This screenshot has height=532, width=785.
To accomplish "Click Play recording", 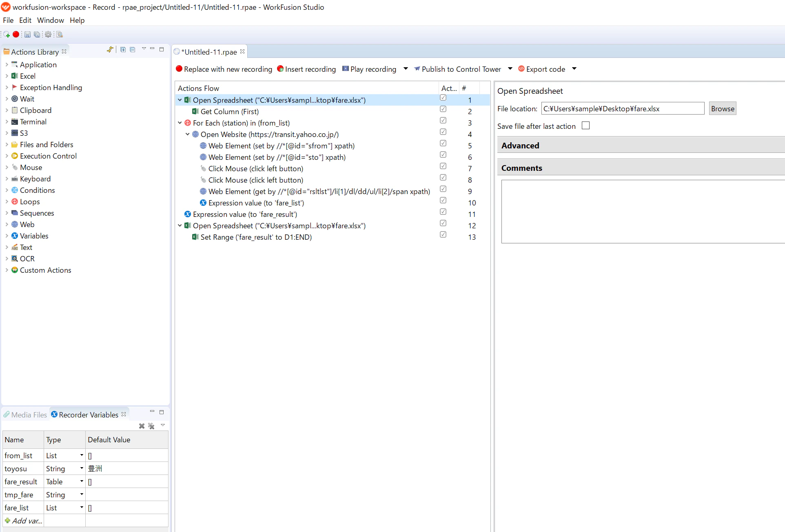I will pos(369,69).
